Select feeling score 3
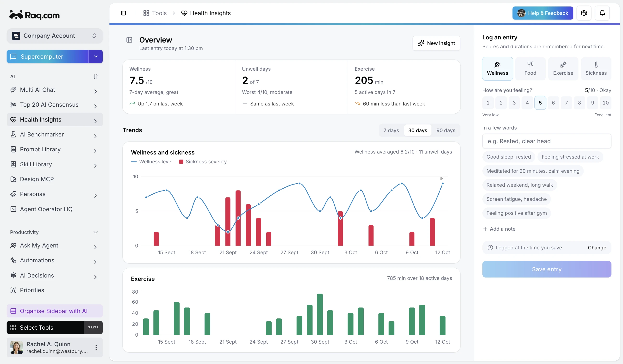Image resolution: width=623 pixels, height=364 pixels. (x=514, y=103)
